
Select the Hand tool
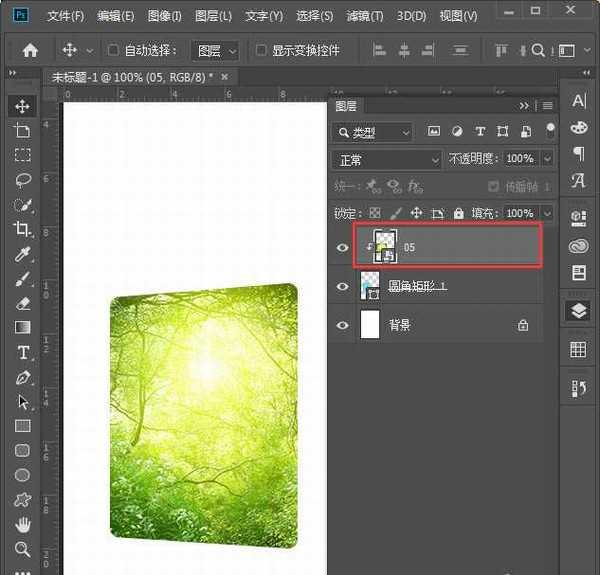(x=22, y=524)
